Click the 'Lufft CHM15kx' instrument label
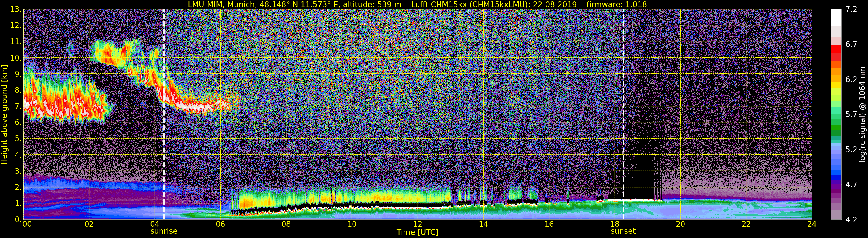This screenshot has width=868, height=238. click(x=439, y=4)
